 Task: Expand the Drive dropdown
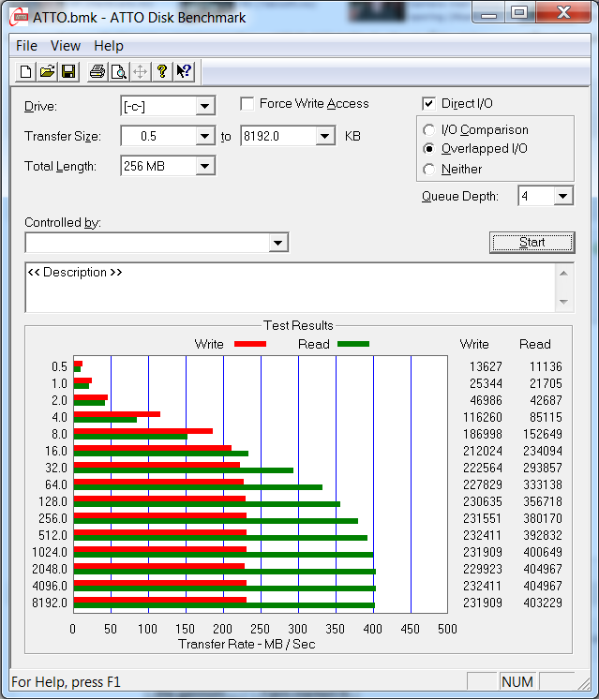click(x=205, y=106)
